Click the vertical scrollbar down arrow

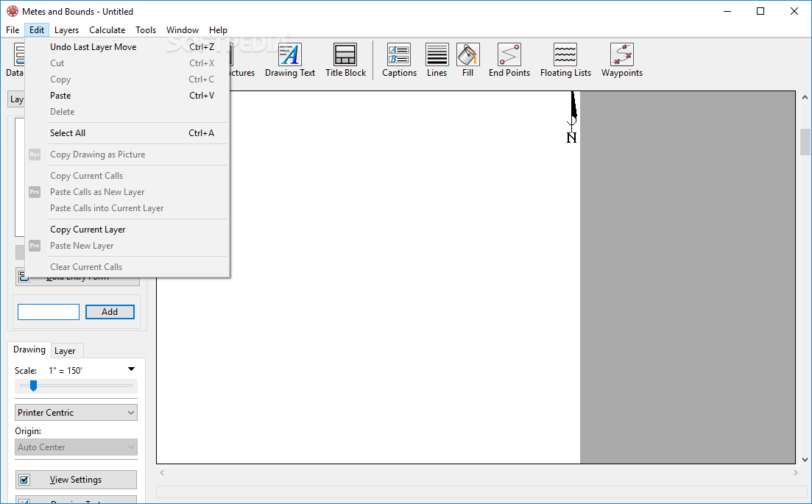pos(805,460)
